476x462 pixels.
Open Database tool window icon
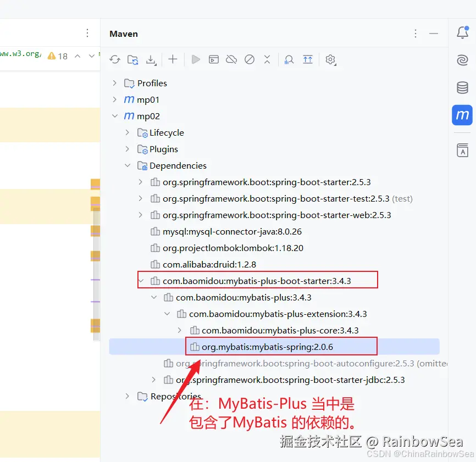coord(462,88)
